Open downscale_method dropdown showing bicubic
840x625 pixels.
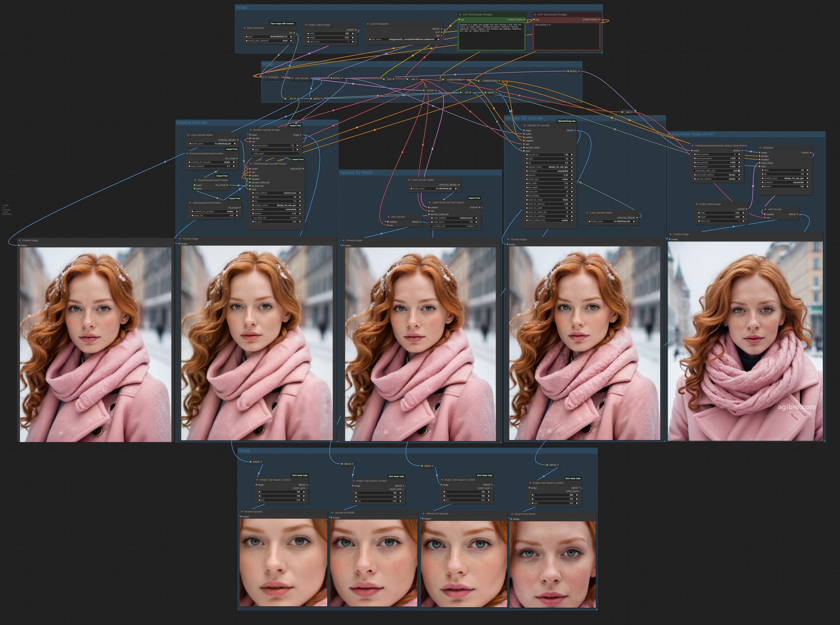pyautogui.click(x=717, y=175)
